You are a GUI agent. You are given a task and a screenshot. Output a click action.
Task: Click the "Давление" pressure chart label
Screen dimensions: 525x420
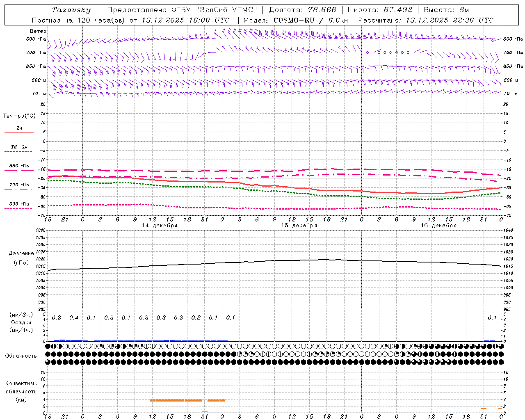(x=21, y=253)
